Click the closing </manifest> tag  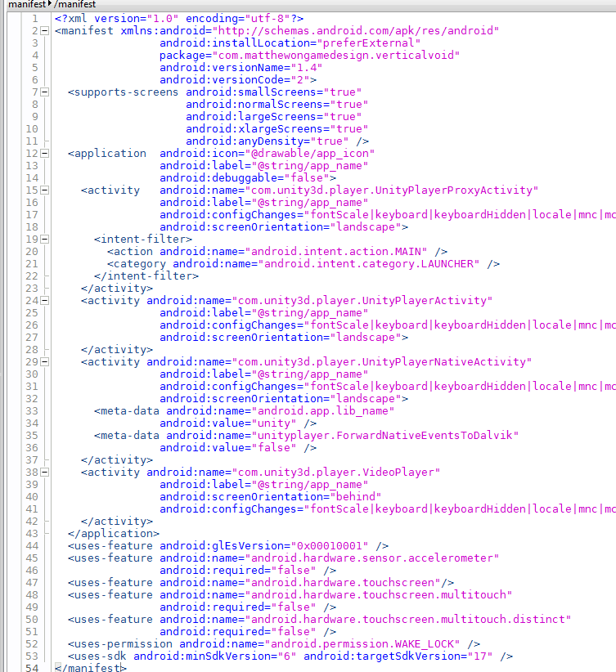point(90,668)
